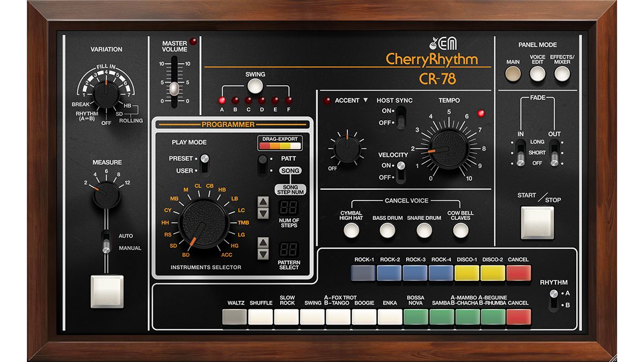Viewport: 644px width, 362px height.
Task: Click swing LED E
Action: pyautogui.click(x=275, y=100)
